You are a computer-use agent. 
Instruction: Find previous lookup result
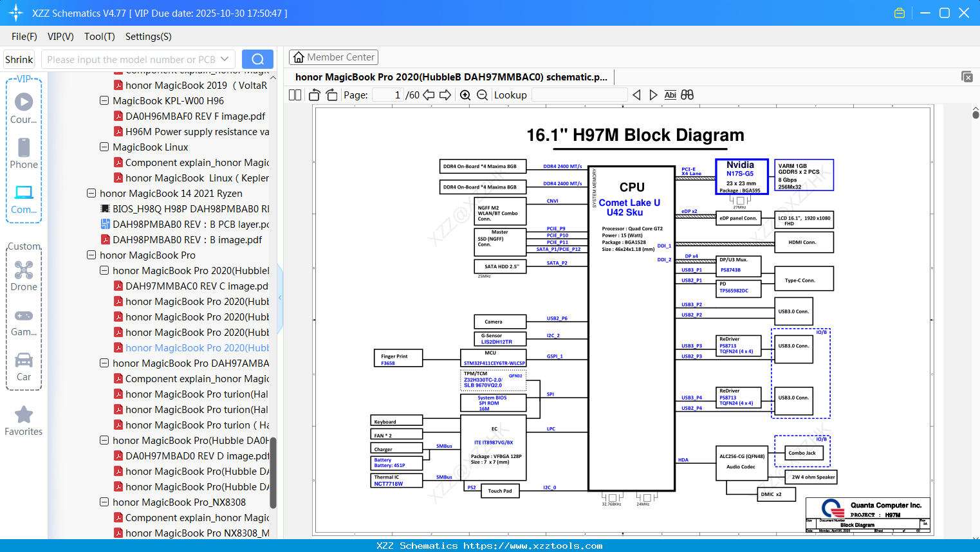pos(636,95)
